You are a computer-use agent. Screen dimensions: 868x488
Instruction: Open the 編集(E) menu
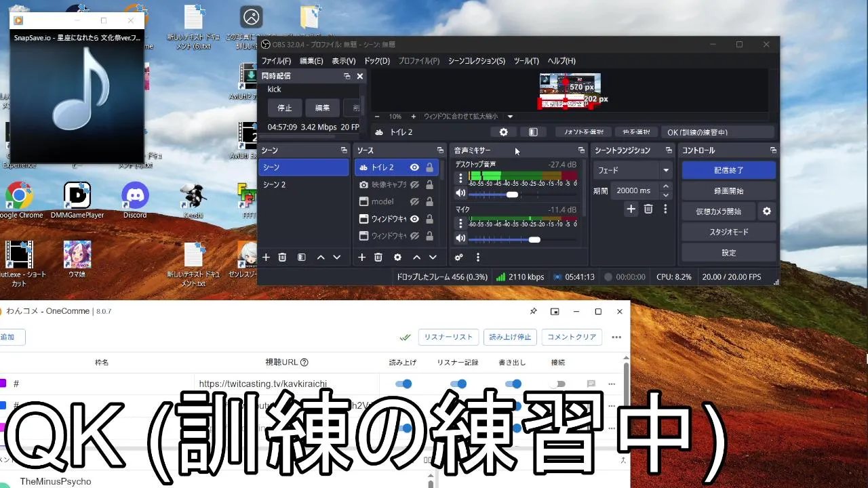[x=311, y=61]
